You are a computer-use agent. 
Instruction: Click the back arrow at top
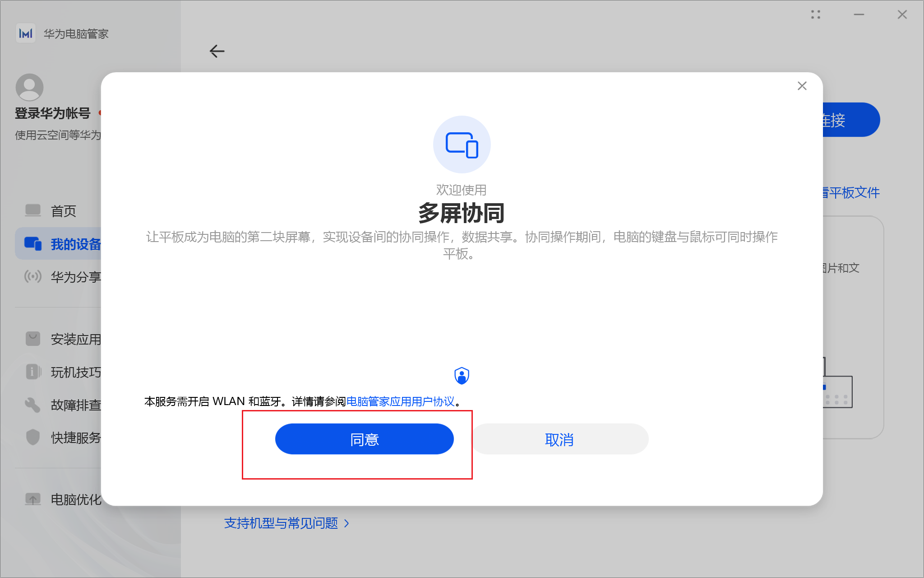click(217, 51)
